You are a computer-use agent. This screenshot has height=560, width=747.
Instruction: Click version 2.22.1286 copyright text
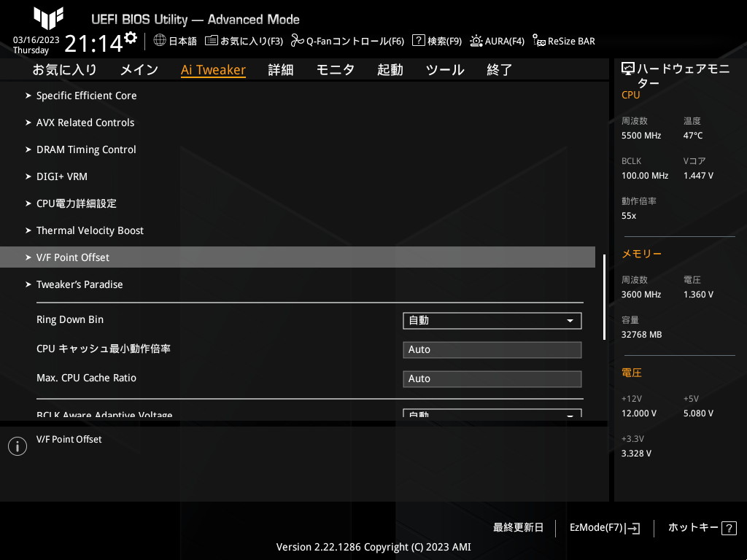coord(373,547)
